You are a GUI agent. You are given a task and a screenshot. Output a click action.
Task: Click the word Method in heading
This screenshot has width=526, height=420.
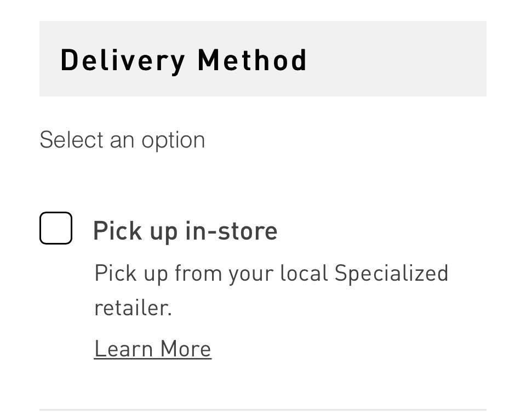[252, 60]
